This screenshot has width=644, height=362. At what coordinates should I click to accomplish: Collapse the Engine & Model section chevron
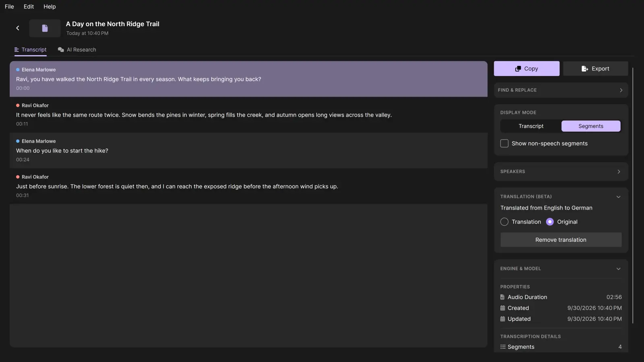tap(619, 269)
